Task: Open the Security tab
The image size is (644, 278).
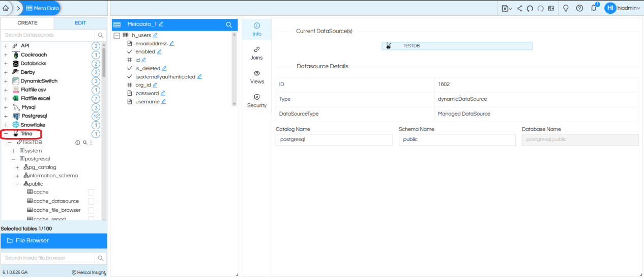Action: (x=257, y=101)
